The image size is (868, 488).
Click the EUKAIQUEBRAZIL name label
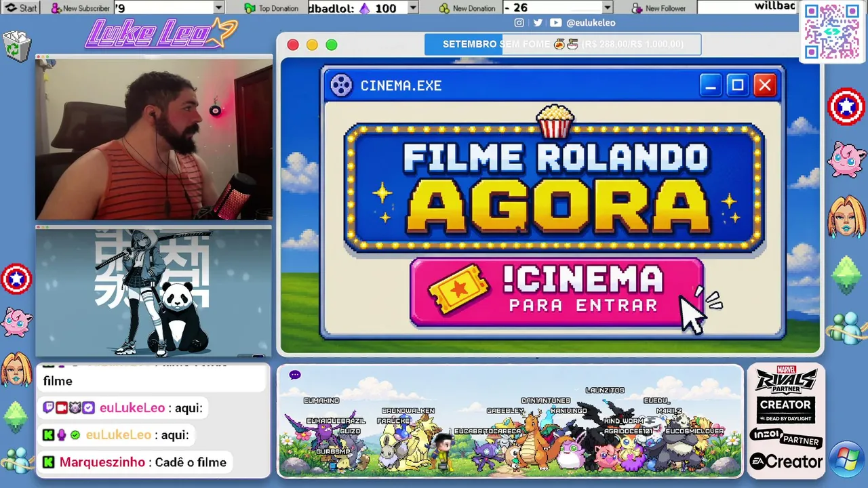click(336, 421)
